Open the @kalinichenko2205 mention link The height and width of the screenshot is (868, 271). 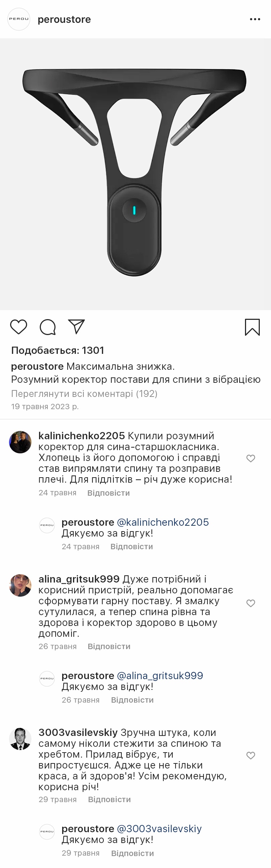pyautogui.click(x=163, y=522)
